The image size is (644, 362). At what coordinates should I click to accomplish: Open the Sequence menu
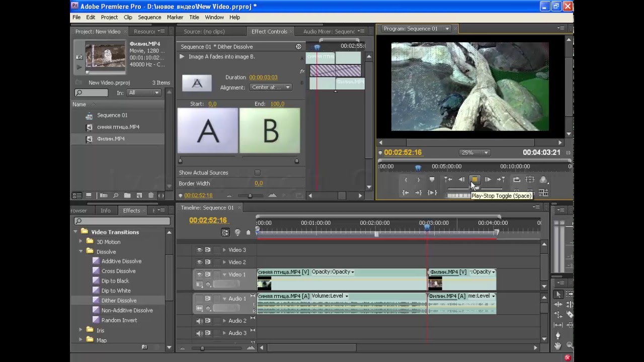coord(149,17)
